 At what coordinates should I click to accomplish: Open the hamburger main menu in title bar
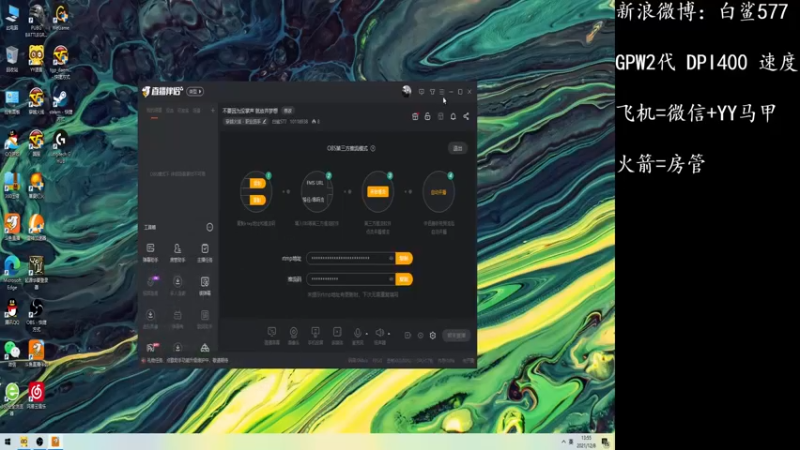pos(442,92)
